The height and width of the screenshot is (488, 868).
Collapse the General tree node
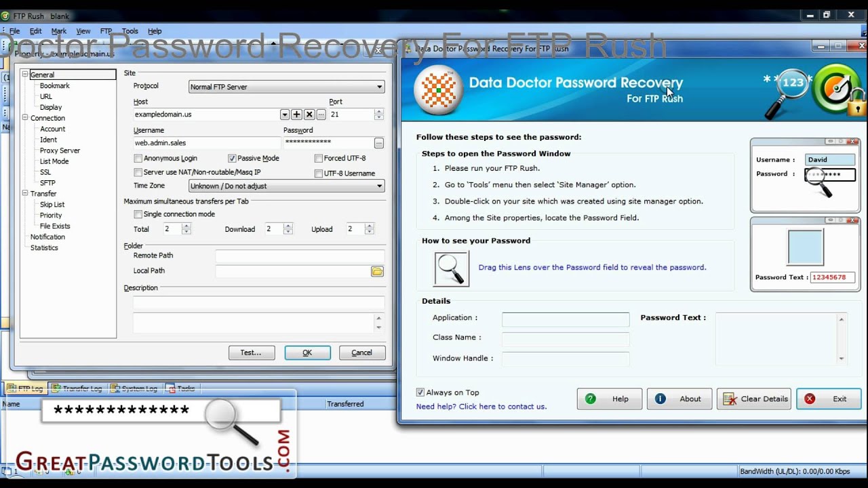pyautogui.click(x=25, y=75)
